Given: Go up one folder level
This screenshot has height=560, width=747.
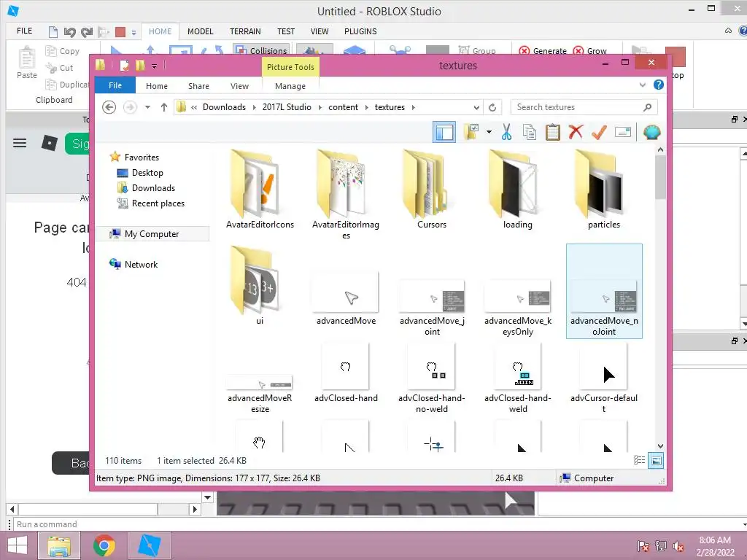Looking at the screenshot, I should point(164,107).
